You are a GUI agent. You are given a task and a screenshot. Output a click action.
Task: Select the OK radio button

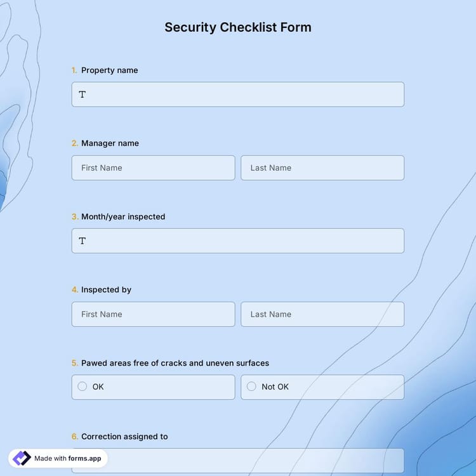[83, 387]
